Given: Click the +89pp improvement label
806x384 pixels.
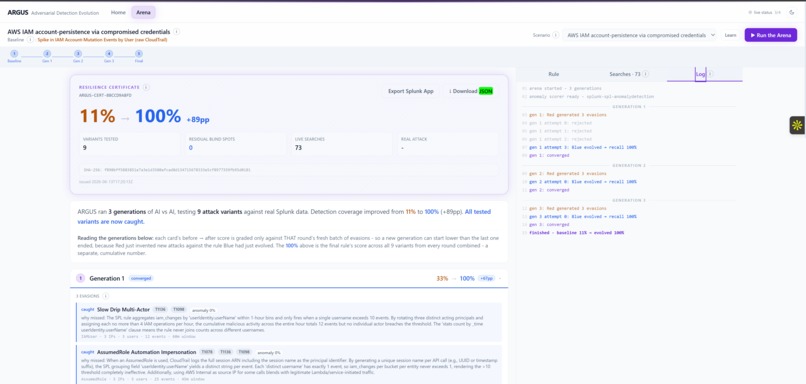Looking at the screenshot, I should (199, 120).
